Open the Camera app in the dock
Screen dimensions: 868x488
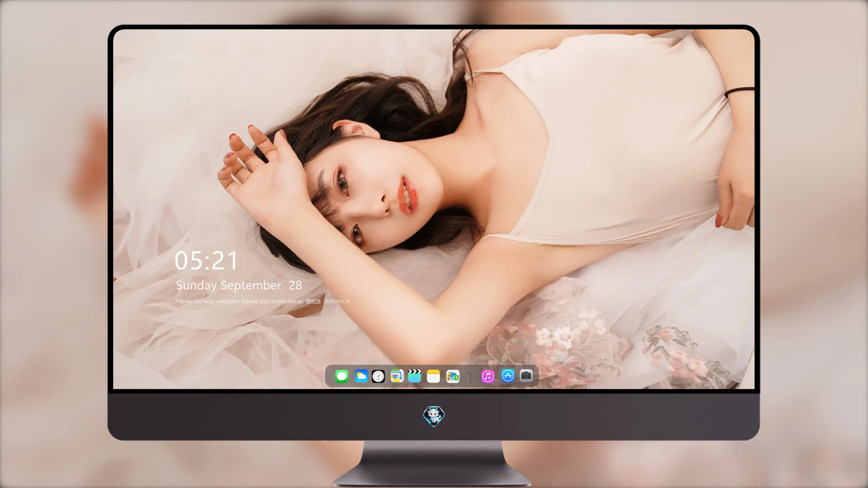coord(526,375)
